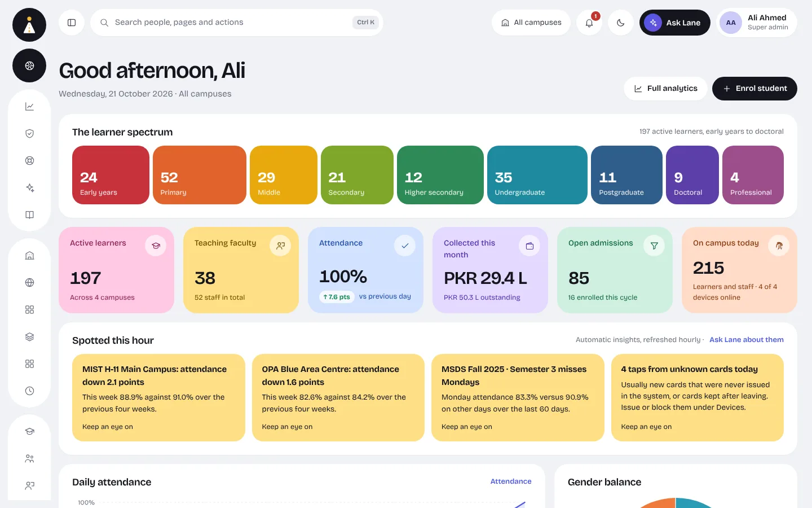Viewport: 812px width, 508px height.
Task: Click the Ctrl K shortcut badge
Action: (x=365, y=23)
